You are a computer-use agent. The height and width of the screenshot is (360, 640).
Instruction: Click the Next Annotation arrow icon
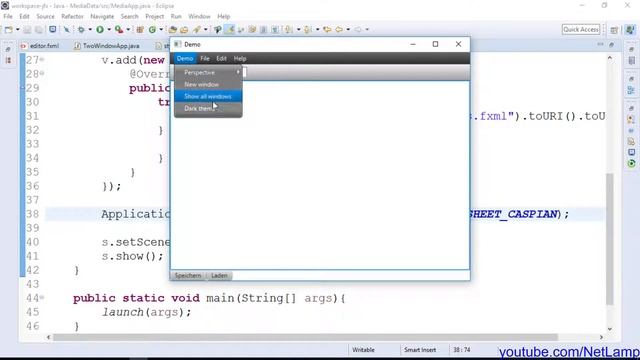click(x=288, y=29)
